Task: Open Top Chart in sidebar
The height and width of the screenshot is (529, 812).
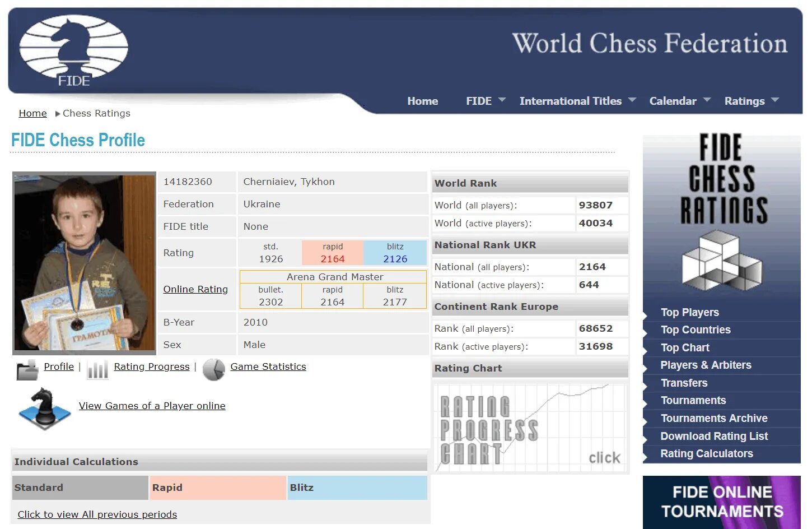Action: point(685,347)
